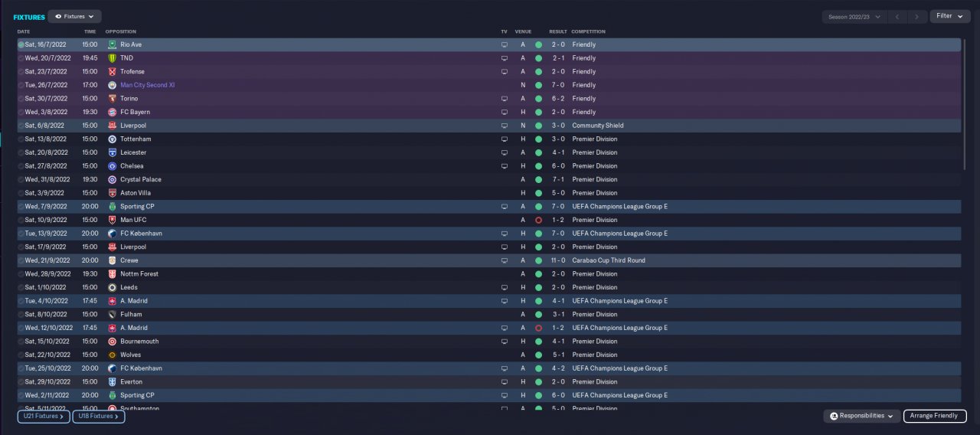
Task: Select the checkbox beside Sat, 13/8/2022
Action: (21, 139)
